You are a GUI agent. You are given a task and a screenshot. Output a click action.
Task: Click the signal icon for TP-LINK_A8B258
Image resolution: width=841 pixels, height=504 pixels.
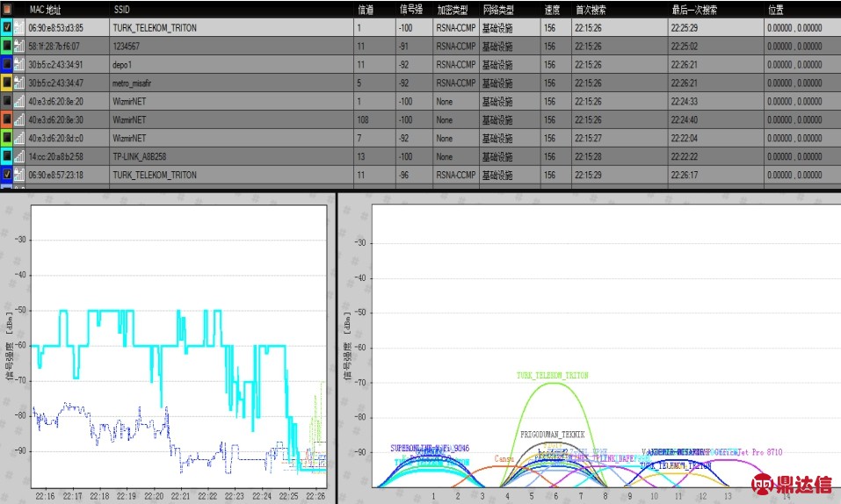(x=19, y=156)
